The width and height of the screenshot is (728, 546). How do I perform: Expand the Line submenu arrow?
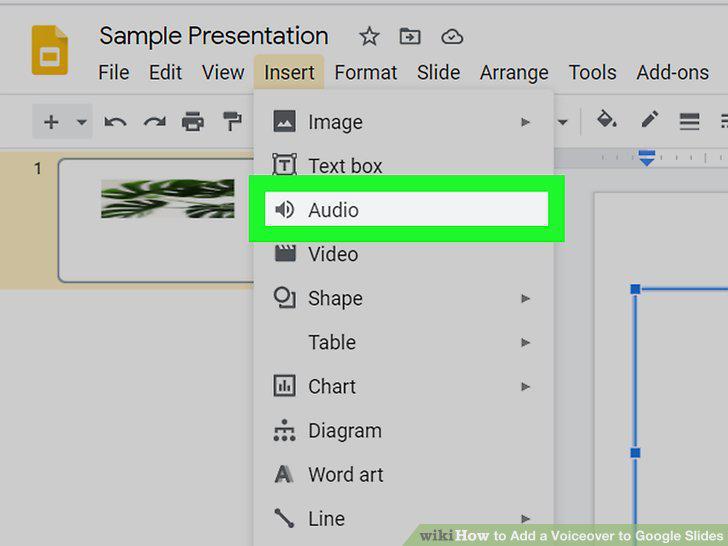tap(525, 518)
